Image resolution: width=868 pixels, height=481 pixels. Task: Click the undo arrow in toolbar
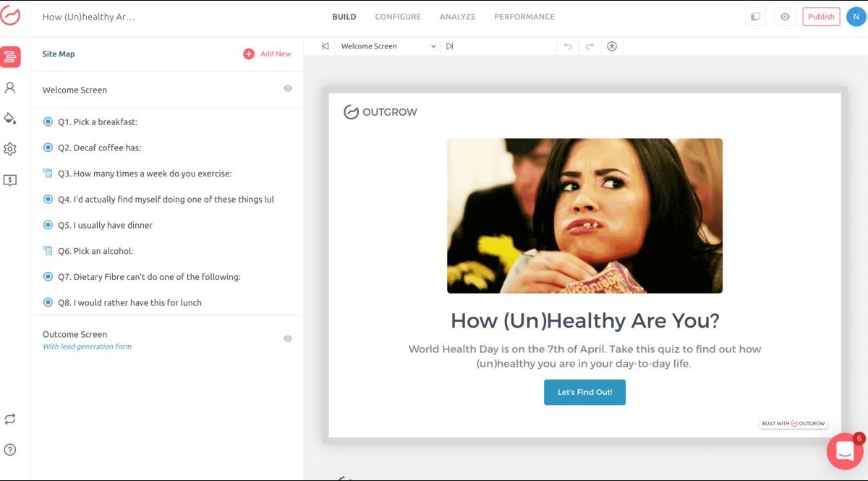568,46
